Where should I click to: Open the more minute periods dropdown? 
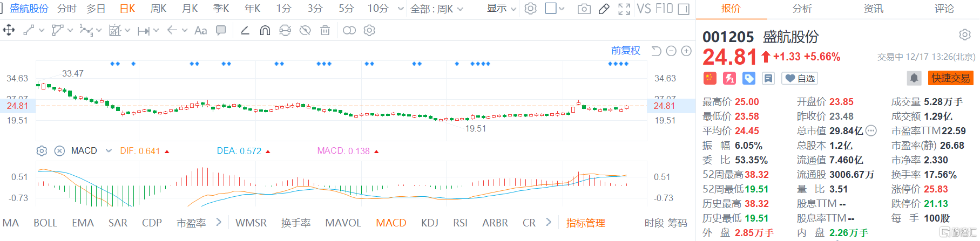(x=401, y=9)
